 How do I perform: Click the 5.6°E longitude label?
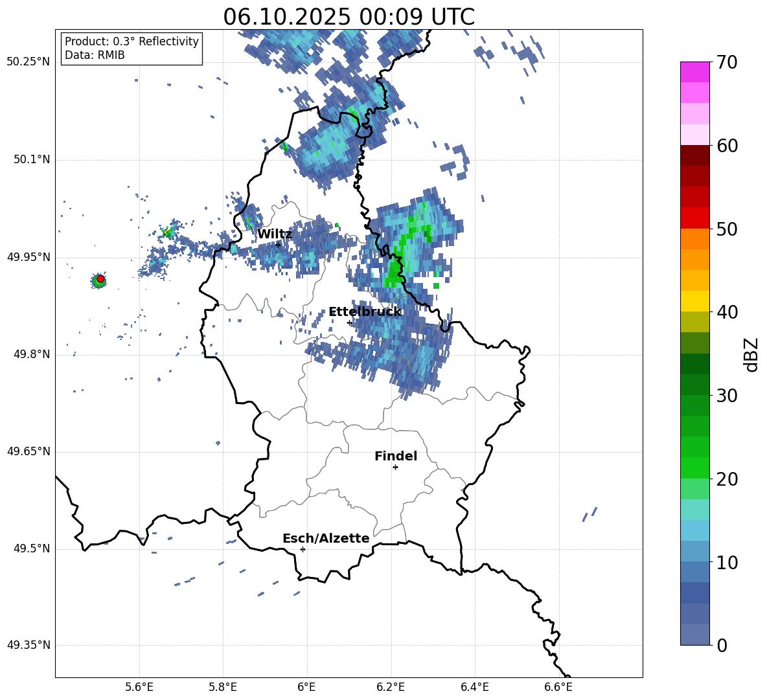click(x=139, y=687)
